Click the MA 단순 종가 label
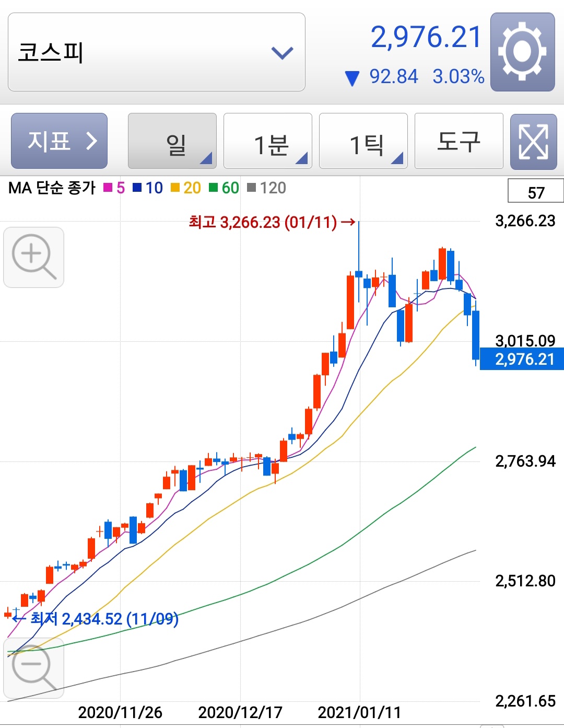This screenshot has width=564, height=728. pyautogui.click(x=52, y=188)
